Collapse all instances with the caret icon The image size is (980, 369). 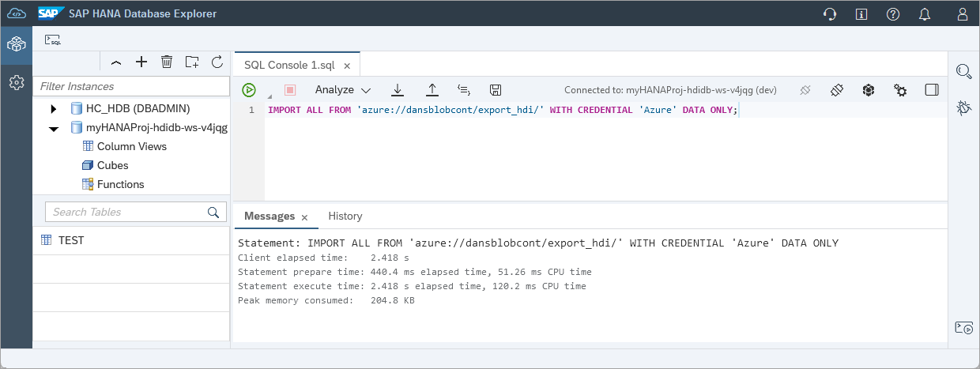(x=116, y=62)
